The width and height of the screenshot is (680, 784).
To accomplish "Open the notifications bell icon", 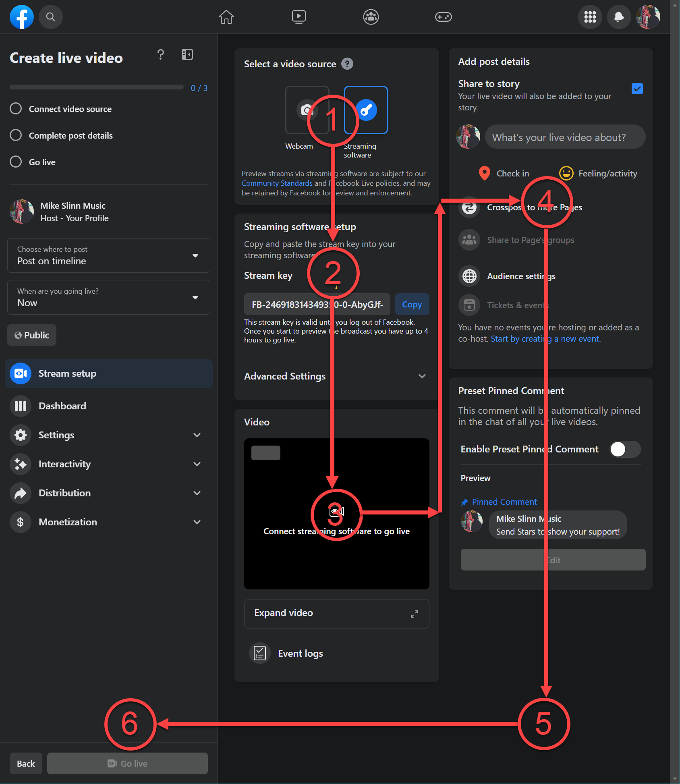I will (x=619, y=17).
